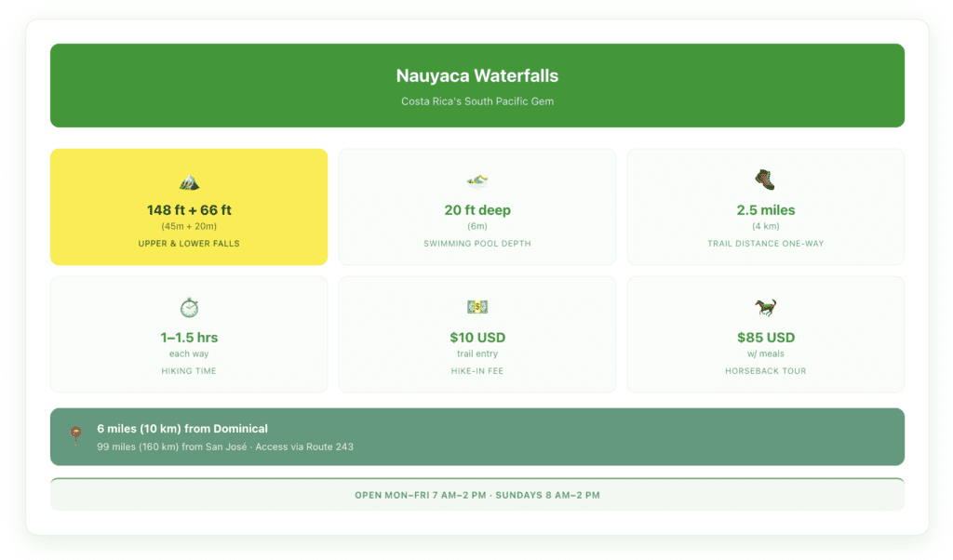Click the location pin icon near Dominical

click(x=75, y=435)
